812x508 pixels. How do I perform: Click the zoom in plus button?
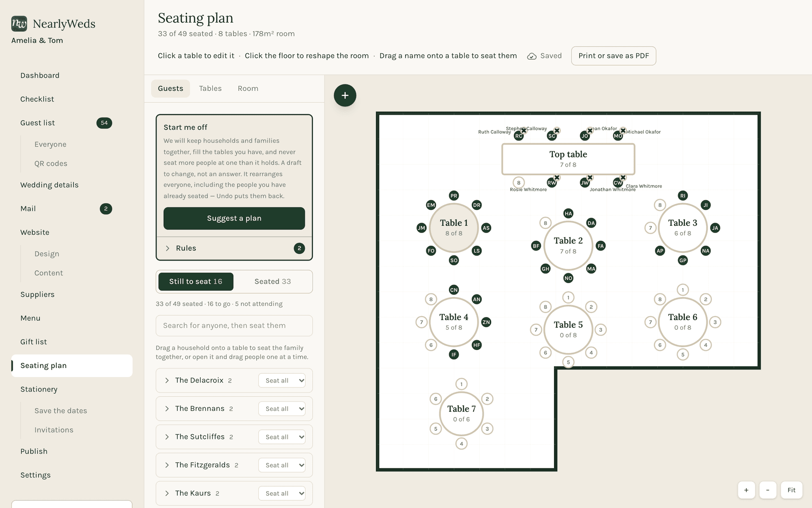pyautogui.click(x=746, y=490)
